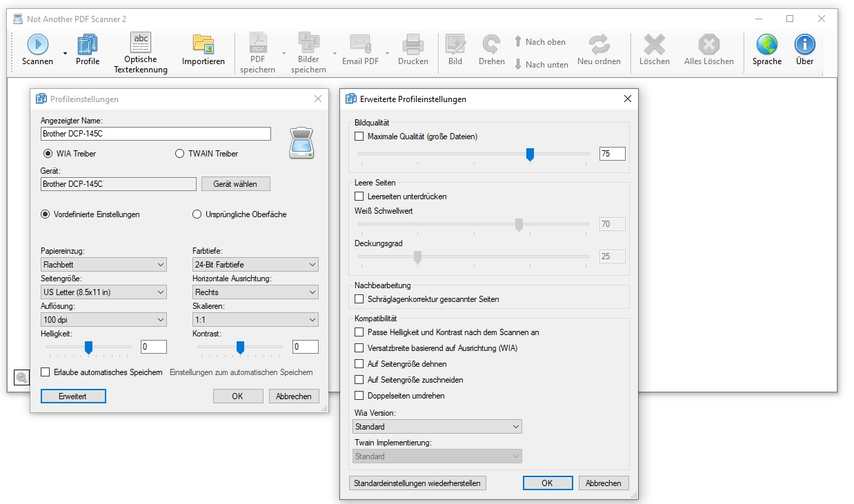The height and width of the screenshot is (504, 854).
Task: Move page down with Nach unten
Action: 542,64
